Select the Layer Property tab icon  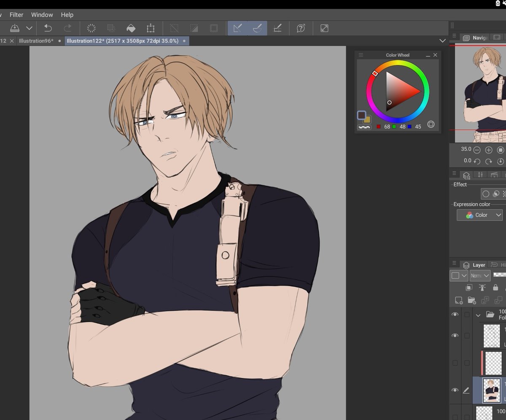coord(466,175)
